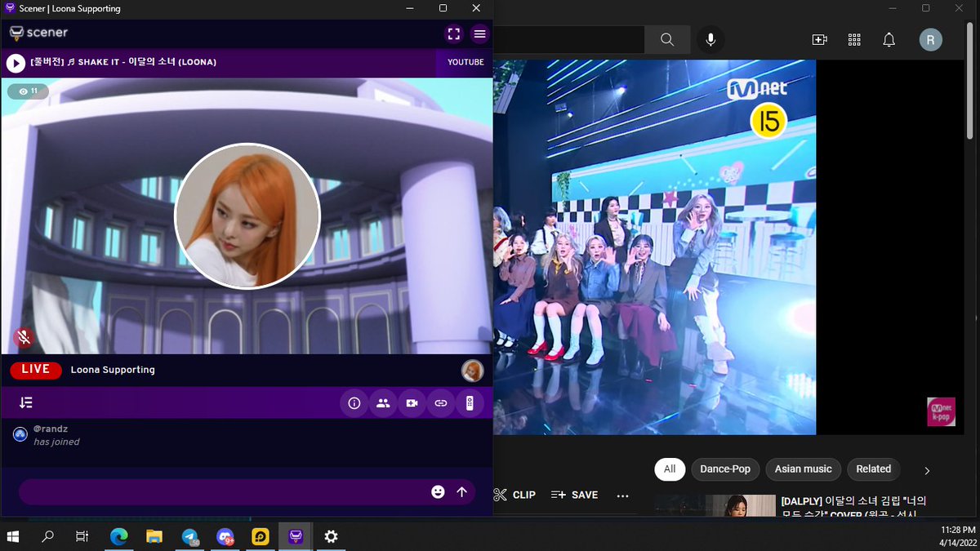
Task: Click the SAVE button under the video
Action: coord(575,495)
